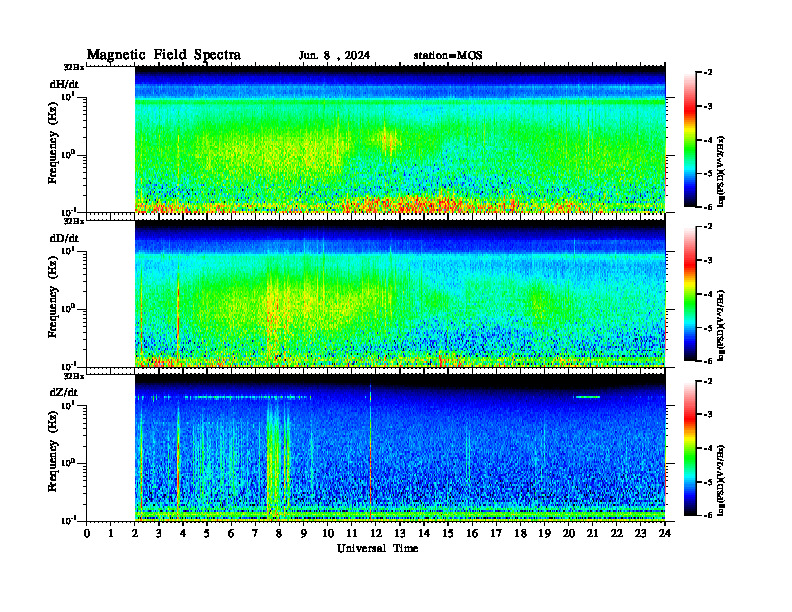This screenshot has width=792, height=612.
Task: Click hour 20 on the Universal Time axis
Action: pos(569,534)
